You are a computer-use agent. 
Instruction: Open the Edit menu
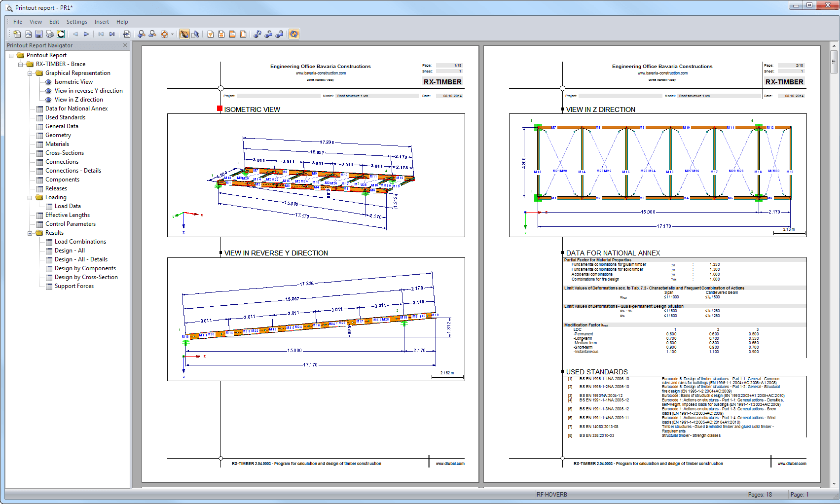(x=54, y=22)
